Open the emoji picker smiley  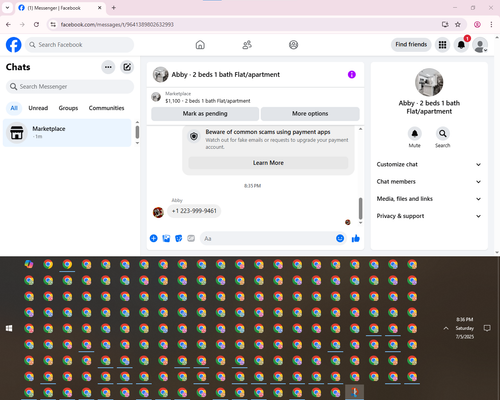(340, 238)
